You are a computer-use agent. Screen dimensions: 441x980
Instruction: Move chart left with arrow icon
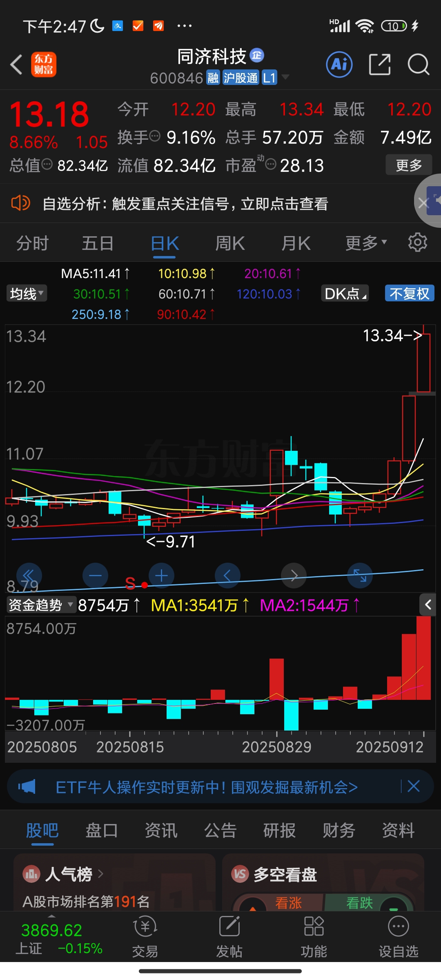click(x=227, y=575)
